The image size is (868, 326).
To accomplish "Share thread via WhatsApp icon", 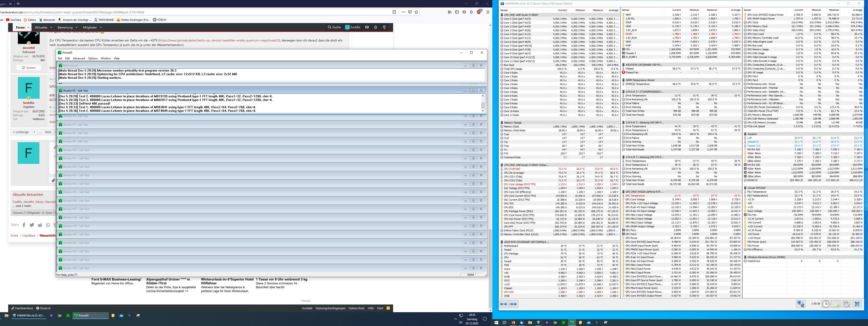I will click(x=48, y=225).
